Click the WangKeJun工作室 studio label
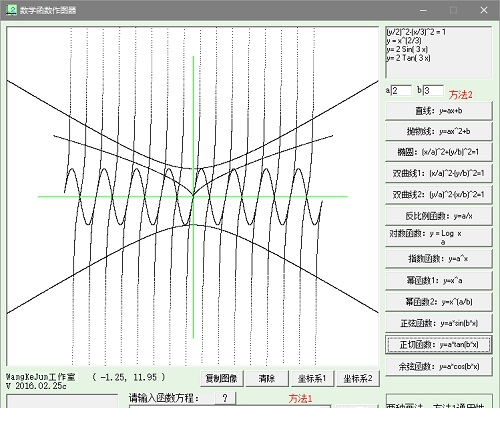The height and width of the screenshot is (424, 500). (x=41, y=377)
